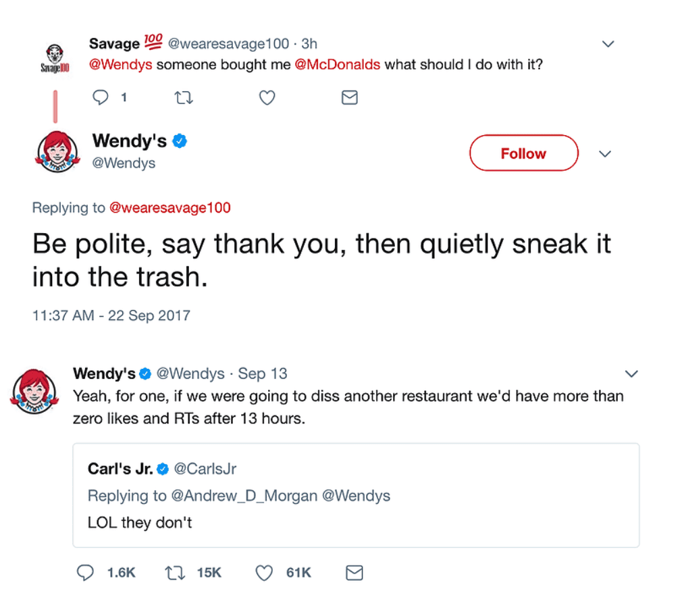Open Wendy's profile picture in main tweet
This screenshot has width=682, height=616.
[57, 152]
